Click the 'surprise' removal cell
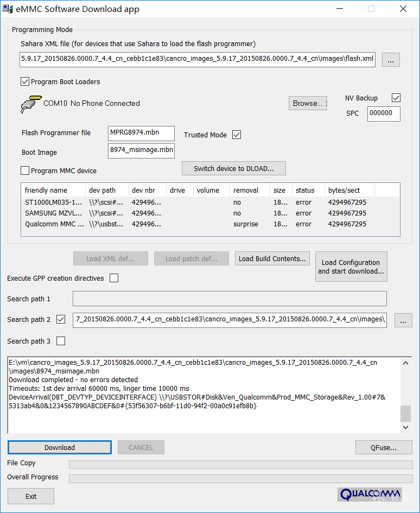420x513 pixels. (x=246, y=224)
